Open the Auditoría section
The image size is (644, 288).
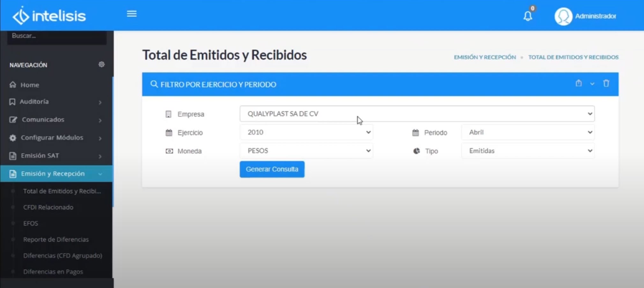coord(34,102)
